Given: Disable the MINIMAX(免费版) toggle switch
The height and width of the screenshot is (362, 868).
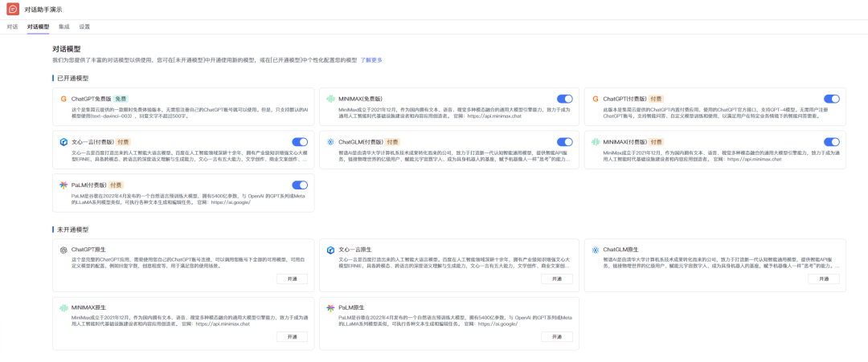Looking at the screenshot, I should point(565,99).
